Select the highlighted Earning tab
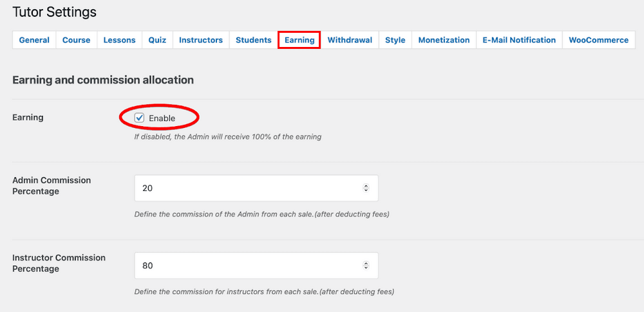The width and height of the screenshot is (644, 312). tap(299, 40)
